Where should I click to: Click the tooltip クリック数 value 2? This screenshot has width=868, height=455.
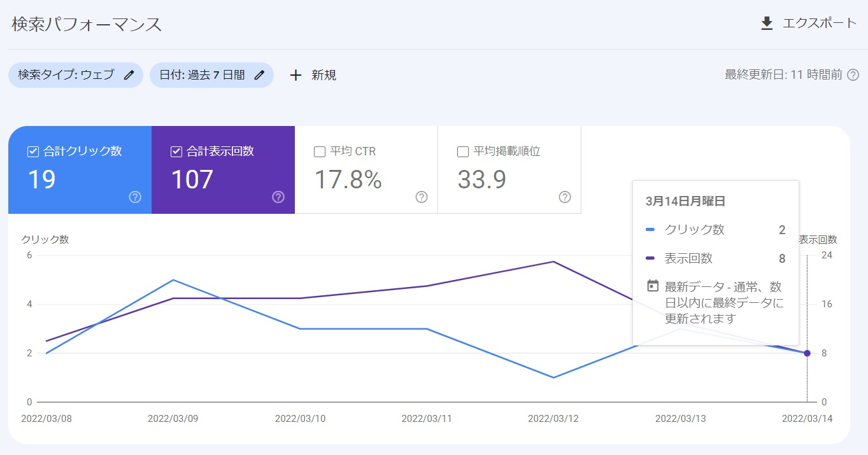coord(782,230)
